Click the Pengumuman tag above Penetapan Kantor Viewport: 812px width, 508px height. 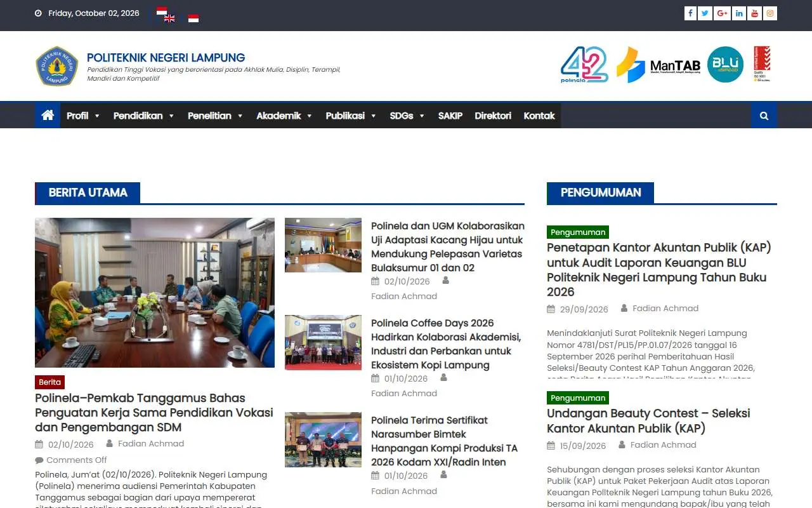pyautogui.click(x=578, y=232)
